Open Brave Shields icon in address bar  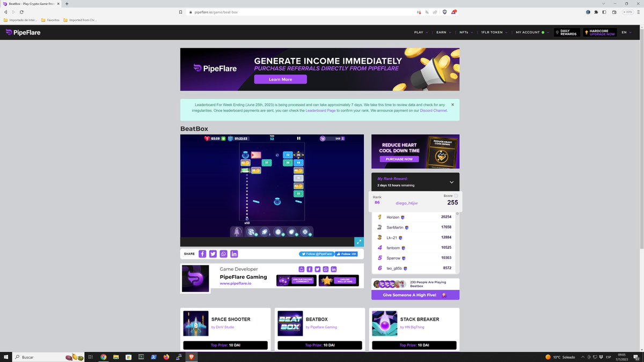[x=444, y=12]
